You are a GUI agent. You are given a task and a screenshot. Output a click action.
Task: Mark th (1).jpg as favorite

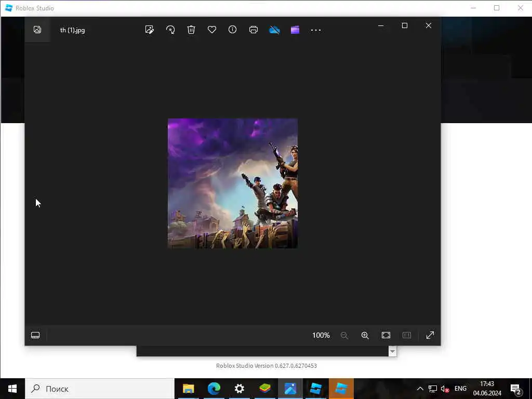point(212,30)
